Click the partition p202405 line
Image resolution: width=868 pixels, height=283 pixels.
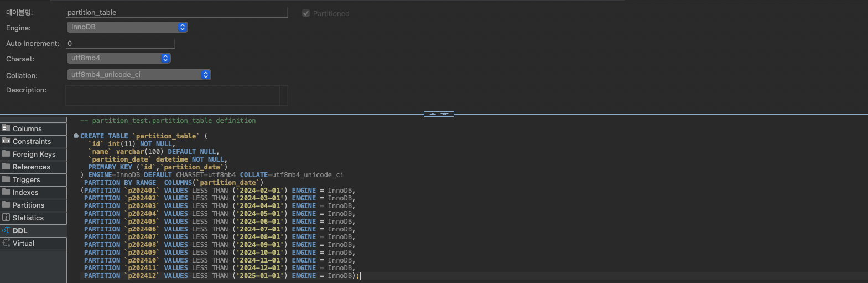(x=220, y=221)
